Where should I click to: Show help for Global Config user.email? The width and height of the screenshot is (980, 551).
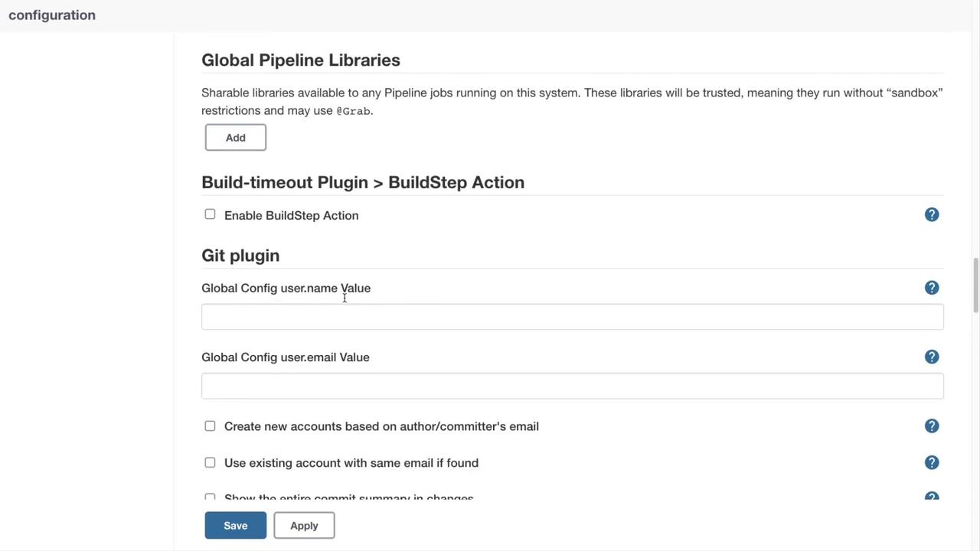coord(932,357)
